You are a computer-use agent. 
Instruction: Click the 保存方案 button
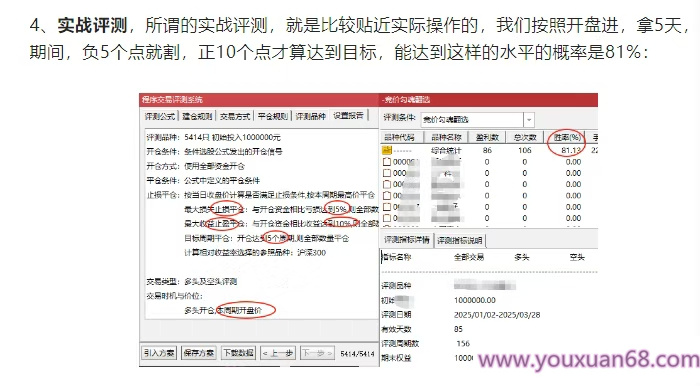199,353
